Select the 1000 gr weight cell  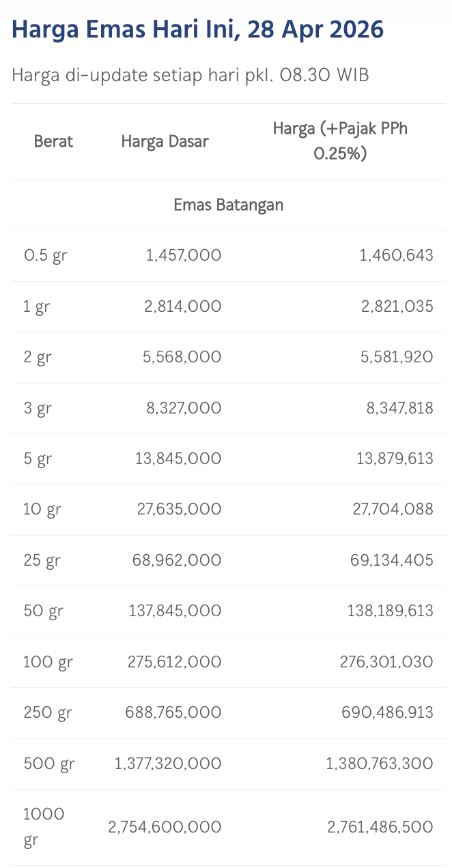44,827
